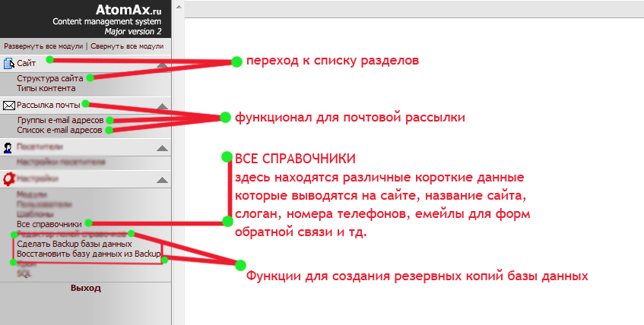Click the Сайт module page icon
644x325 pixels.
(x=8, y=63)
